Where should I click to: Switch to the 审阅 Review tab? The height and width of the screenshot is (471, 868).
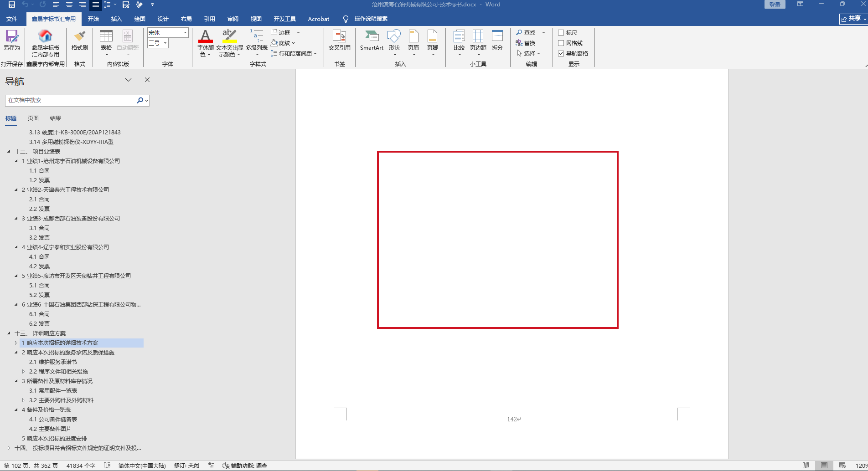(233, 19)
